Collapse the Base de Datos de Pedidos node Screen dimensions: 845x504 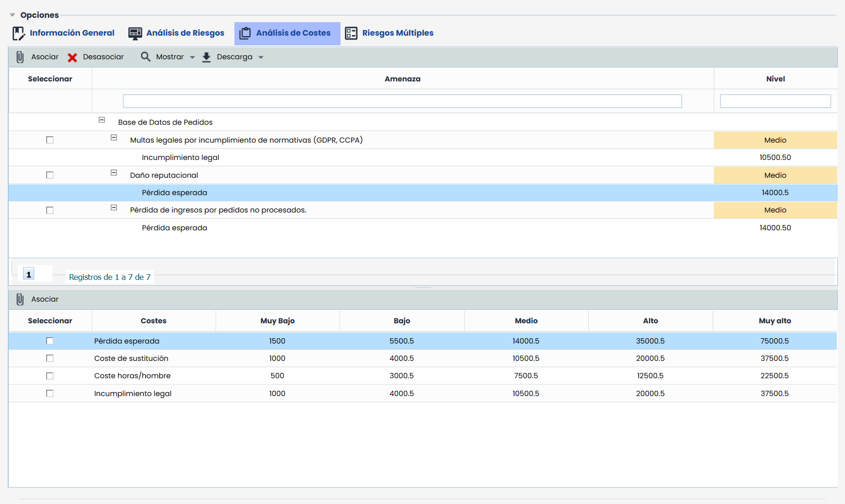tap(102, 120)
